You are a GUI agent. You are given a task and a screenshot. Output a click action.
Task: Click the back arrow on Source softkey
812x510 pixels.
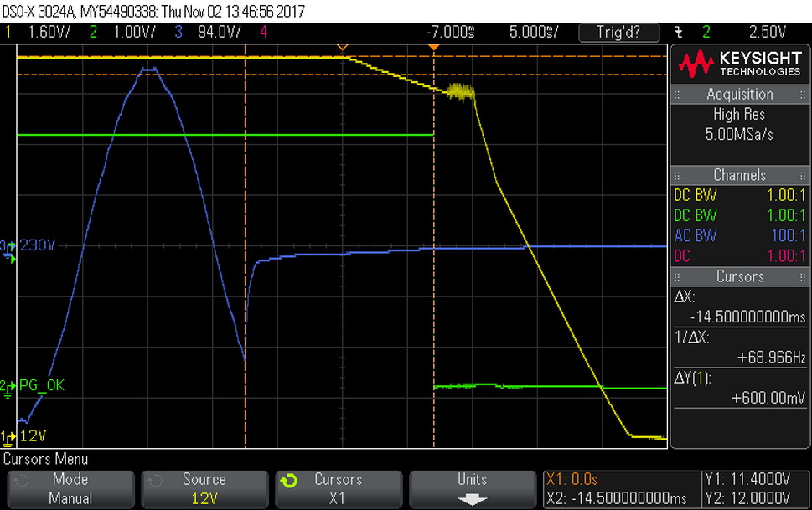pyautogui.click(x=155, y=481)
